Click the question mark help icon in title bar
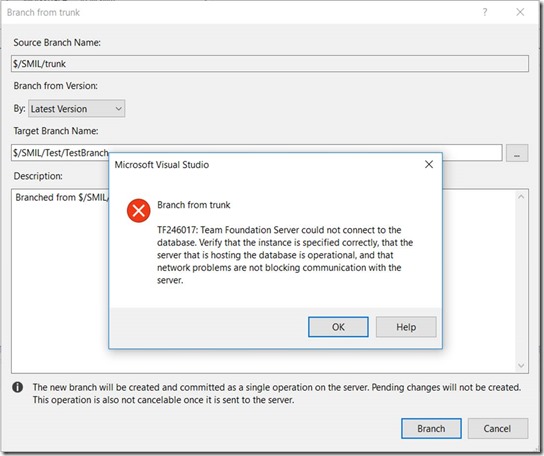Viewport: 544px width, 456px height. [485, 12]
